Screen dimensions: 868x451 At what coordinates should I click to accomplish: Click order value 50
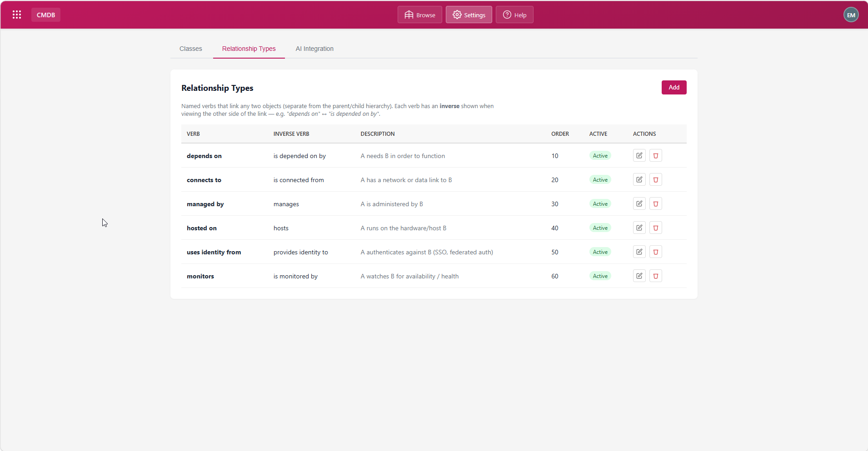[x=555, y=252]
